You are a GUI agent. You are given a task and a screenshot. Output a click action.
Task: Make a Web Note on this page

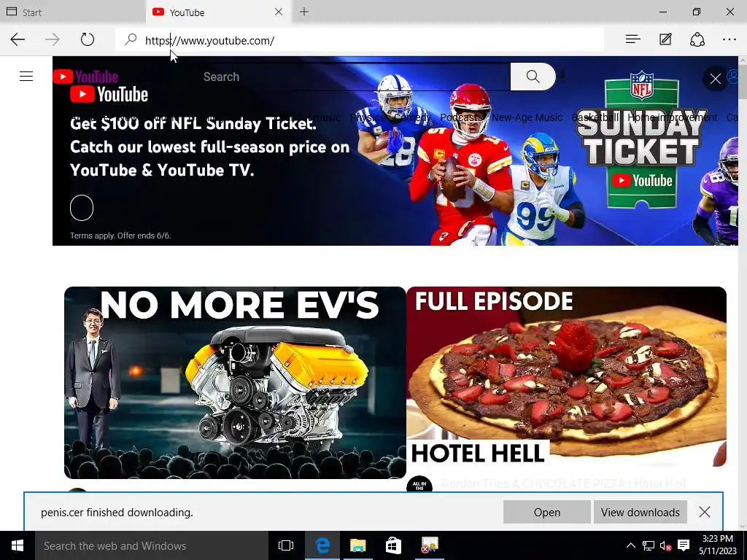pyautogui.click(x=665, y=39)
